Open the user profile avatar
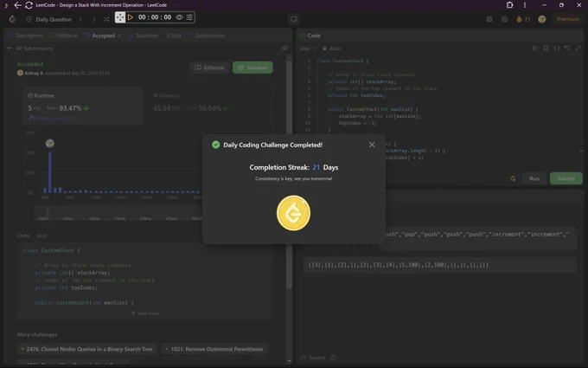Viewport: 588px width, 368px height. [x=542, y=19]
